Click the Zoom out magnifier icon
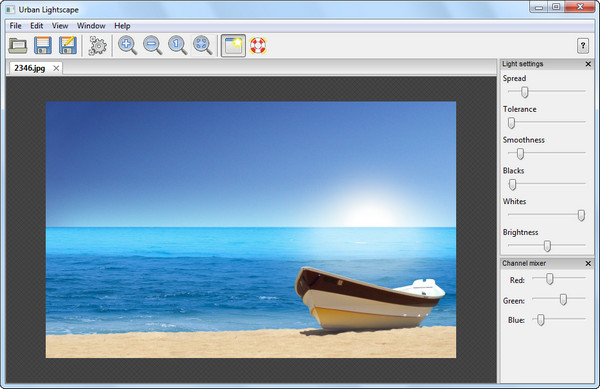This screenshot has width=600, height=389. [153, 46]
